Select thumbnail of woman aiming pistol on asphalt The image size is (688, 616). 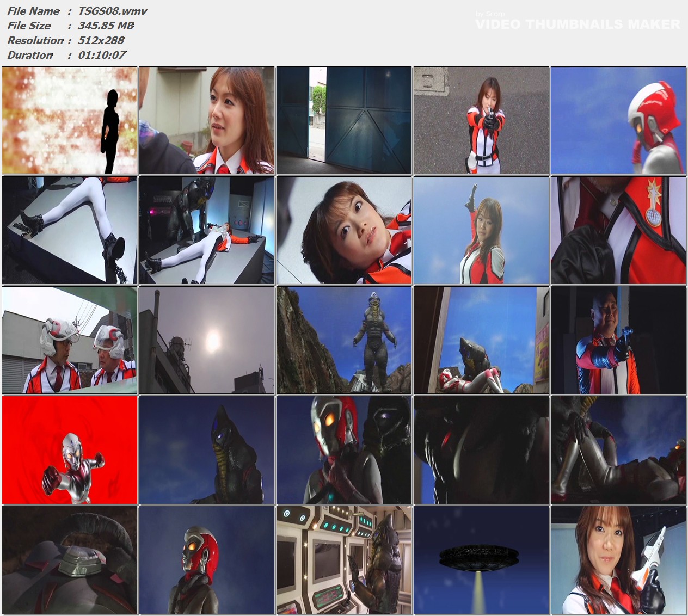point(481,120)
